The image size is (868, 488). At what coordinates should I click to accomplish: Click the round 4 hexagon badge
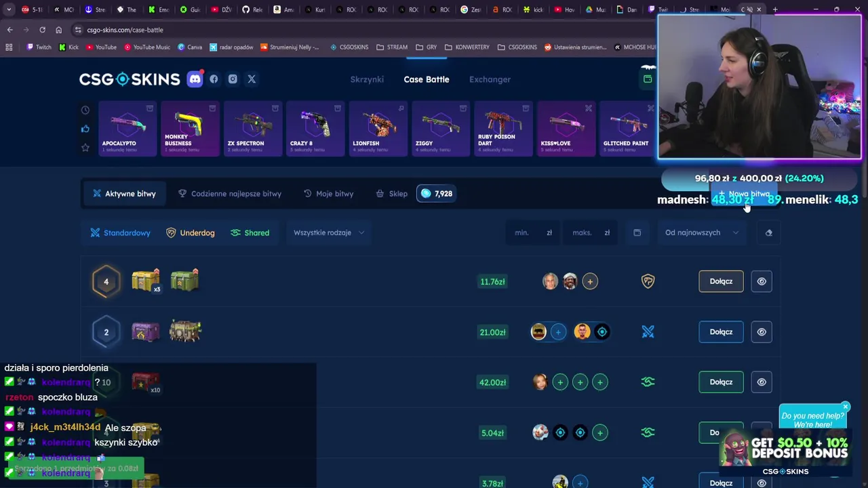[x=106, y=281]
